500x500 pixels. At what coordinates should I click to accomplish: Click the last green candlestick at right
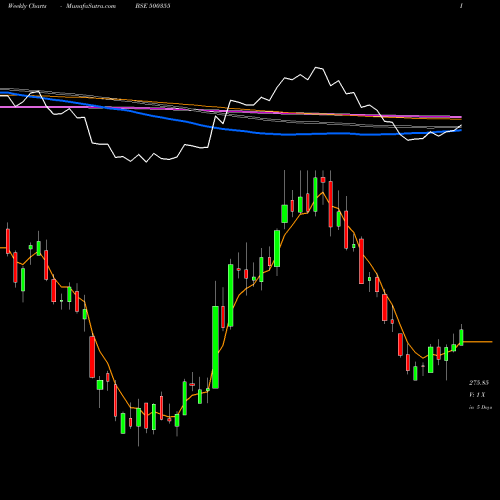461,337
